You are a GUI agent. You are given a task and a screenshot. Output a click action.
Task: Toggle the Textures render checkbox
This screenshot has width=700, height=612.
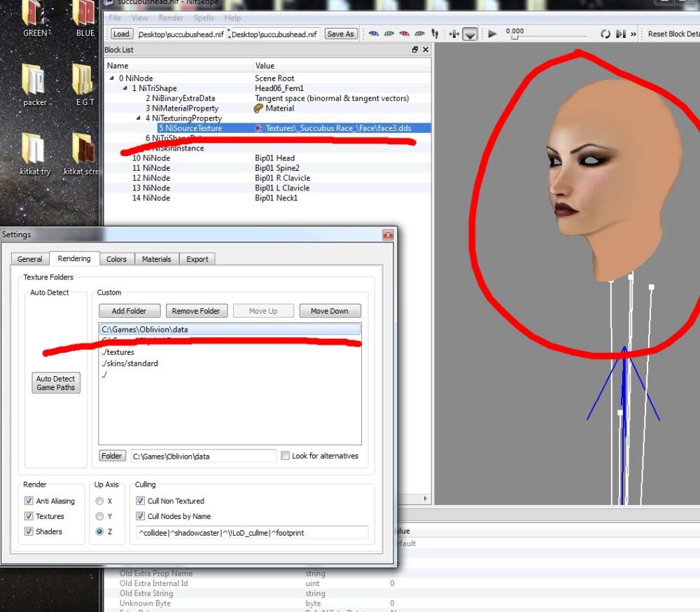(x=29, y=516)
